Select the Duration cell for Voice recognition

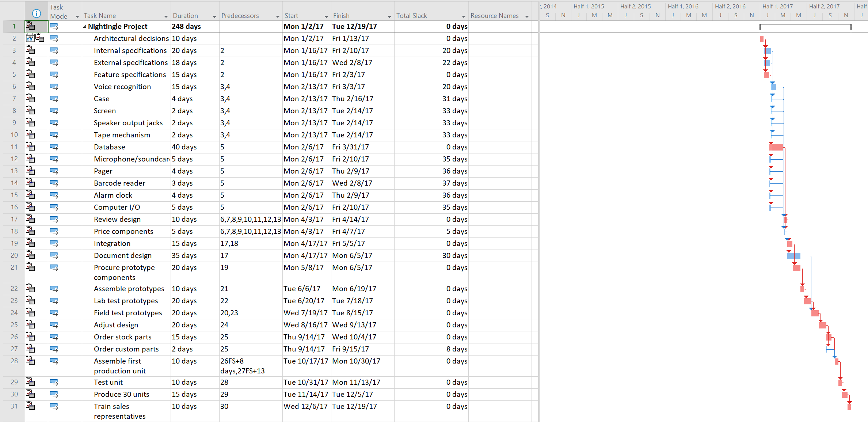[192, 87]
